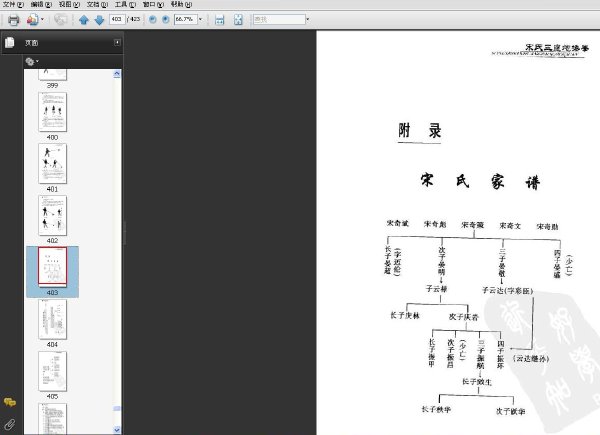
Task: Select page thumbnail 401
Action: pyautogui.click(x=52, y=163)
